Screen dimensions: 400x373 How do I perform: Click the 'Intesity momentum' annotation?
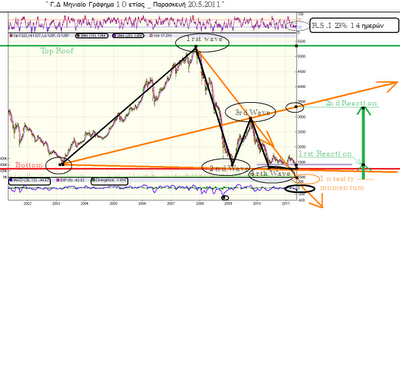pos(342,183)
